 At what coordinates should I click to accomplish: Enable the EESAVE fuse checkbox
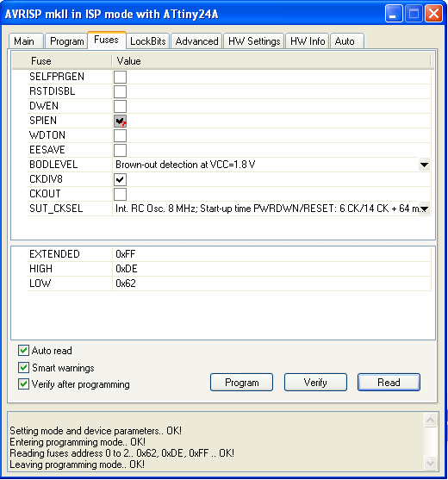(120, 150)
